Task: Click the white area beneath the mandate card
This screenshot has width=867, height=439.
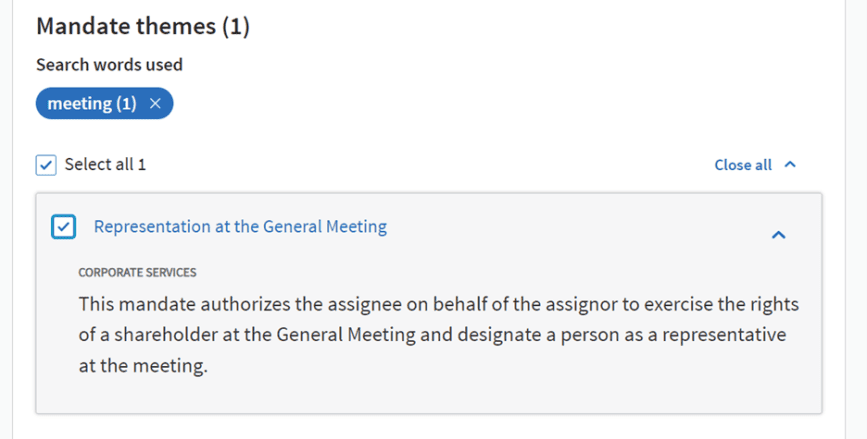Action: point(430,427)
